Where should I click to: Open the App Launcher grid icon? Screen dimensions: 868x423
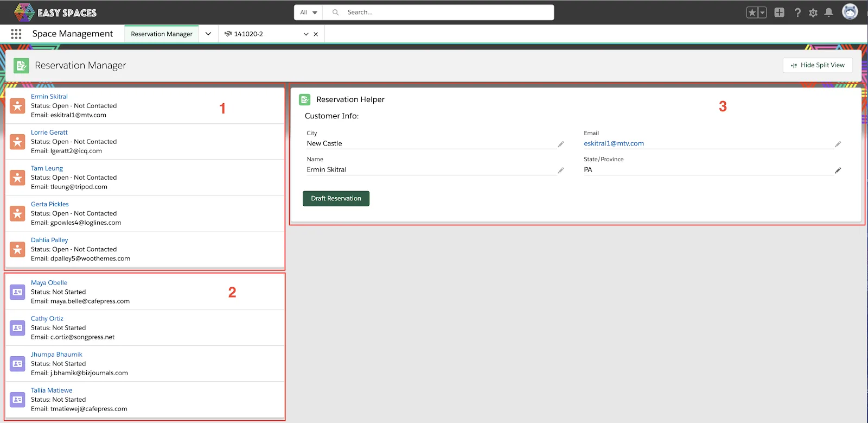pos(16,34)
